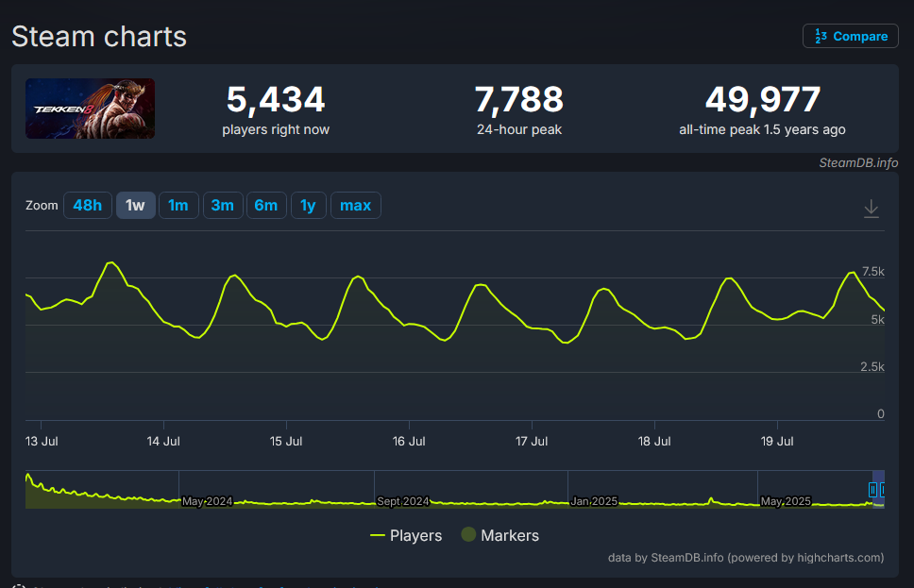The width and height of the screenshot is (914, 588).
Task: Switch chart zoom to 1m
Action: (x=178, y=205)
